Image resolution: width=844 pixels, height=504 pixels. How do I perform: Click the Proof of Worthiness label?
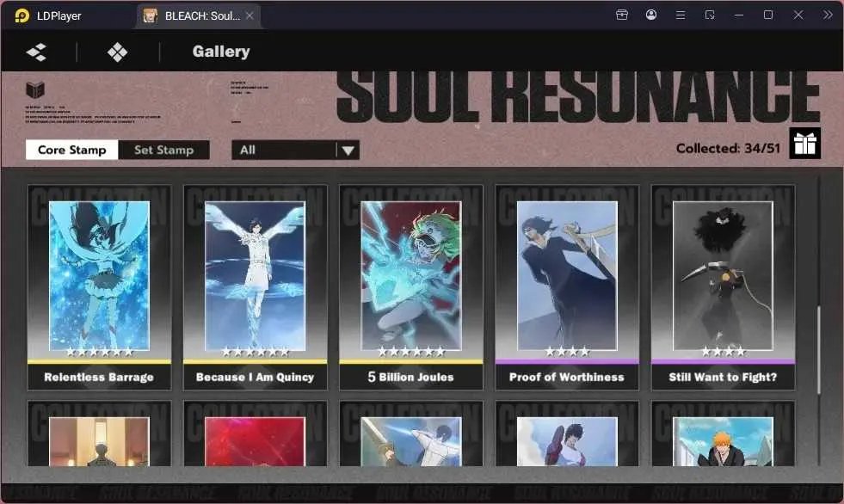(x=567, y=377)
